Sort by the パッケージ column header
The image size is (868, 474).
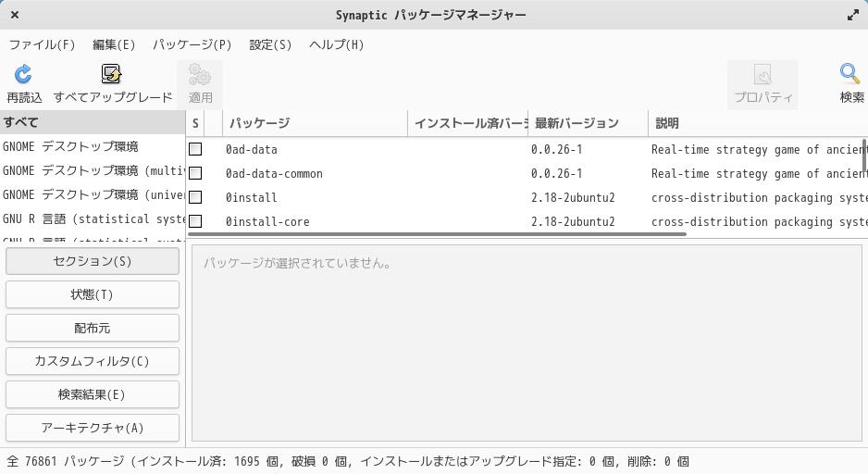pyautogui.click(x=315, y=123)
